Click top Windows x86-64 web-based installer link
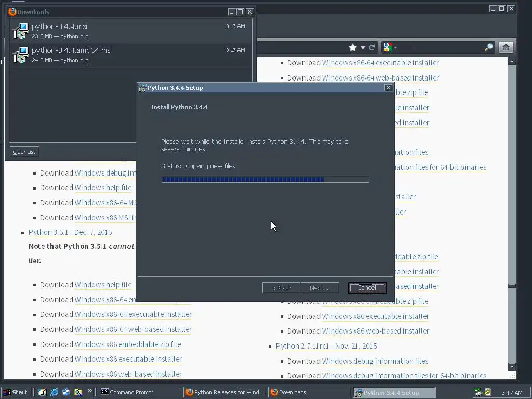The width and height of the screenshot is (532, 399). [380, 78]
